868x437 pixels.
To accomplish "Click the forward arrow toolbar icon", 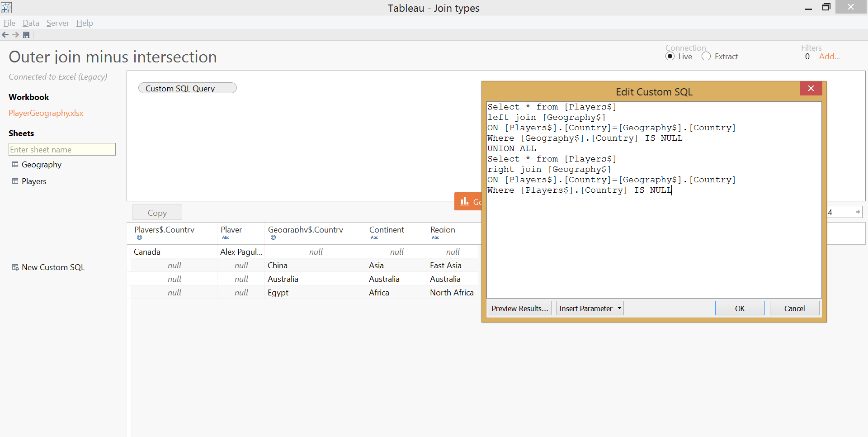I will pos(16,35).
